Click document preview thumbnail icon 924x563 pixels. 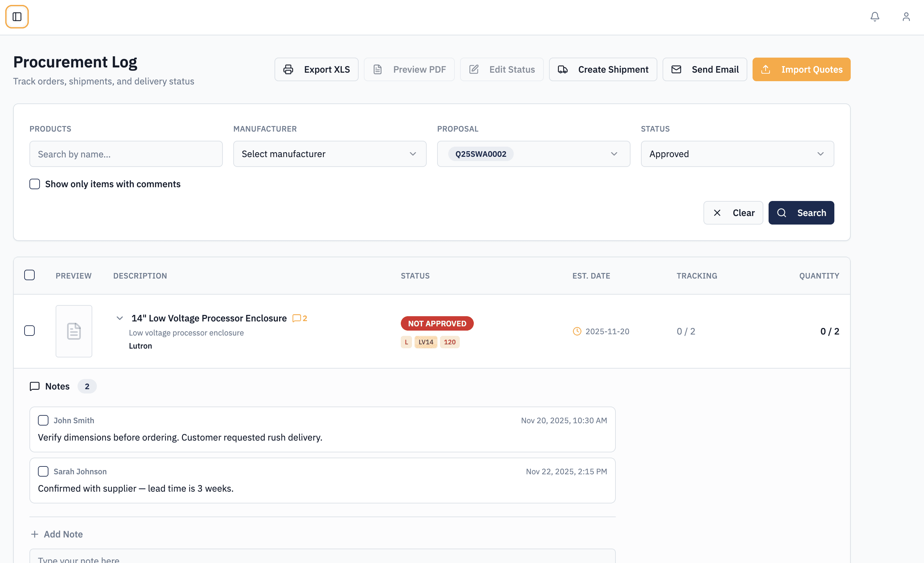[x=74, y=331]
